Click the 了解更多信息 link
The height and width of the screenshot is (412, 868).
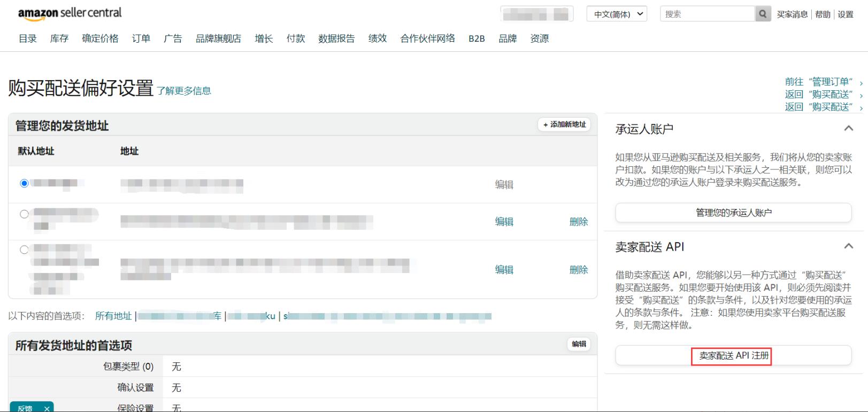pos(184,91)
